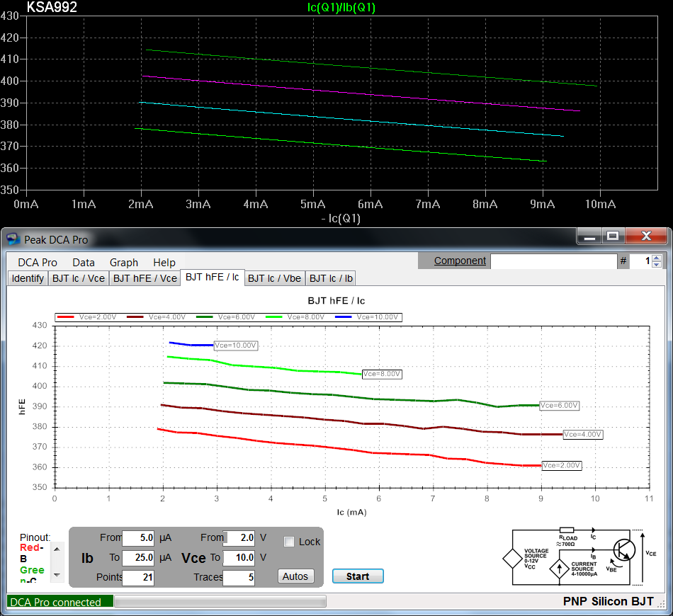Open the DCA Pro menu
This screenshot has height=616, width=673.
click(38, 263)
